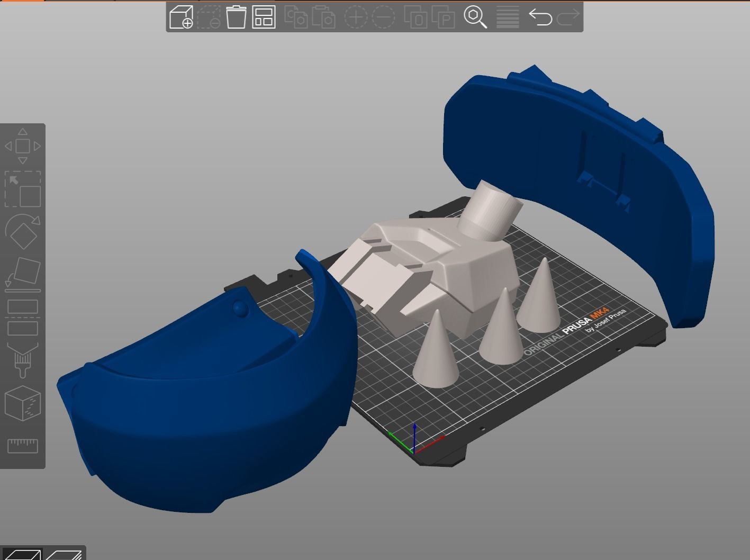Click the Paste icon in top toolbar
Viewport: 750px width, 560px height.
[x=323, y=17]
